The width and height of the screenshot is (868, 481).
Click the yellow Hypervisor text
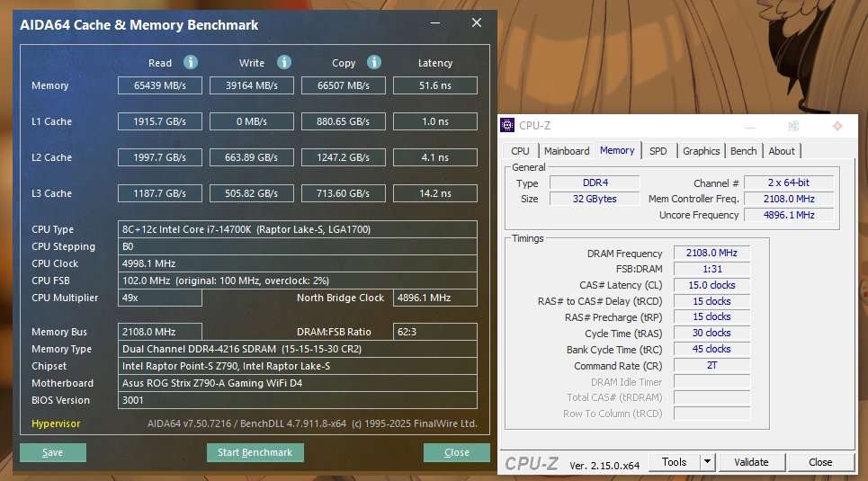click(x=56, y=423)
